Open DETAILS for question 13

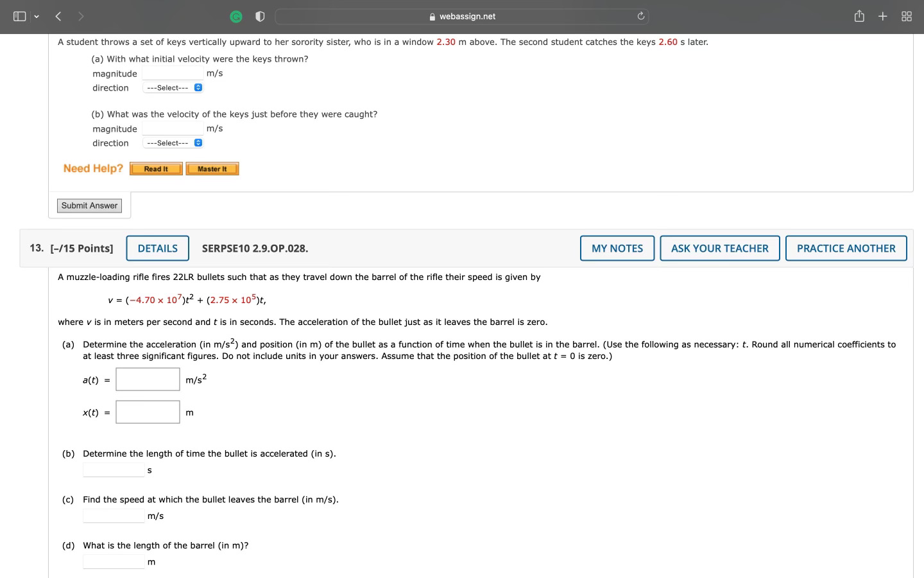coord(157,248)
